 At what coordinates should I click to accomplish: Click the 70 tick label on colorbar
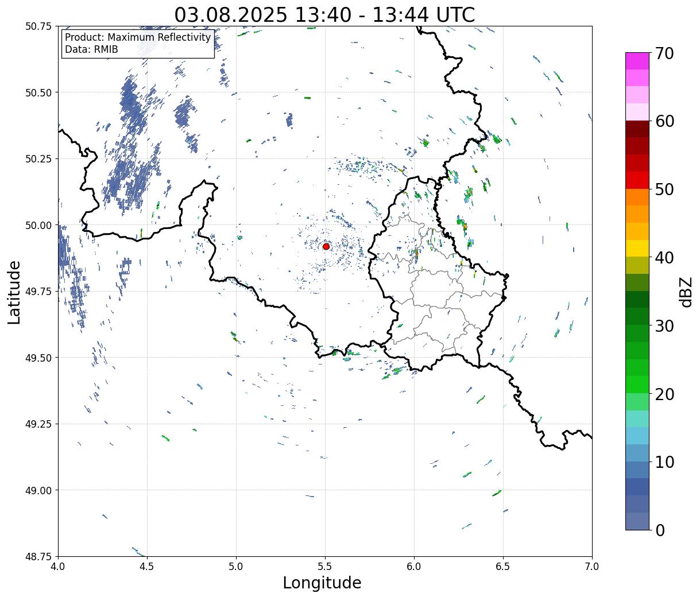pyautogui.click(x=664, y=53)
